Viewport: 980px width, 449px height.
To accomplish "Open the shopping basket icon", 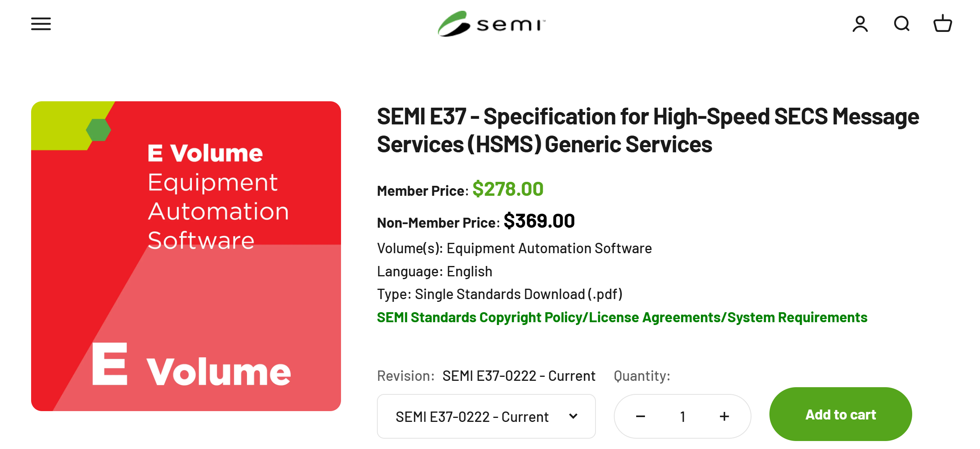I will click(x=943, y=24).
